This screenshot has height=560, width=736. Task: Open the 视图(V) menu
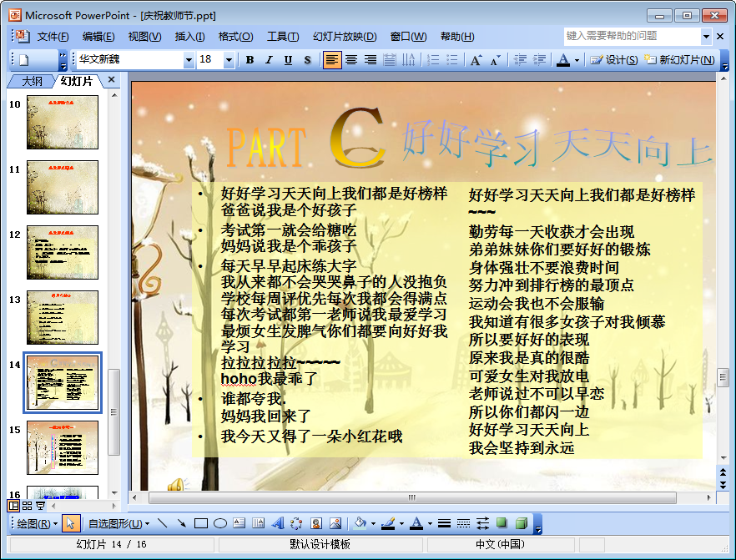(x=144, y=37)
